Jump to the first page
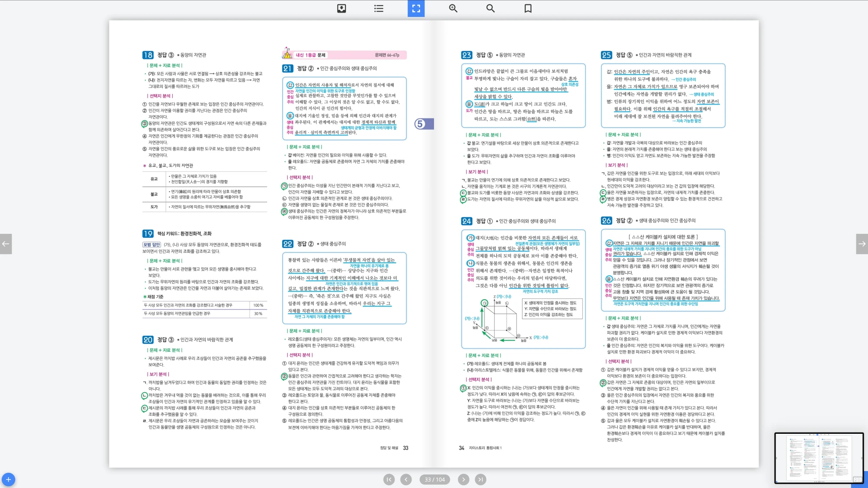This screenshot has width=868, height=488. 389,479
